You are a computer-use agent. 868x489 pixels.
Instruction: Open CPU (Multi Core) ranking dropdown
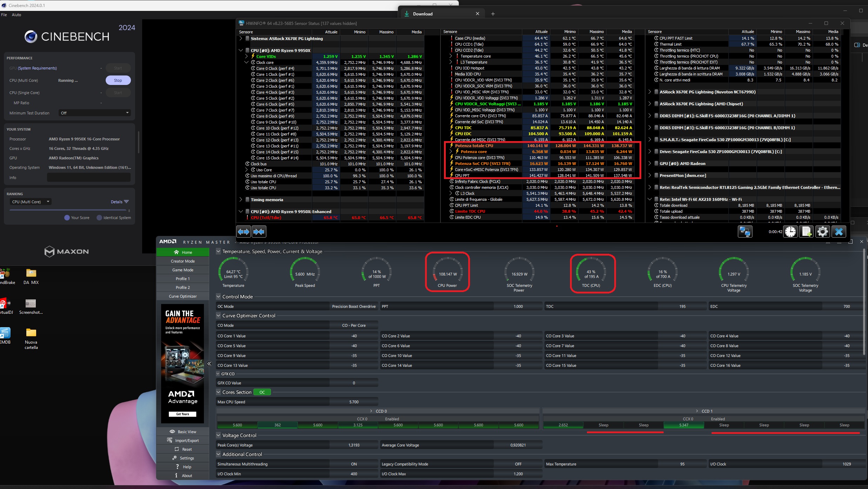pyautogui.click(x=31, y=202)
